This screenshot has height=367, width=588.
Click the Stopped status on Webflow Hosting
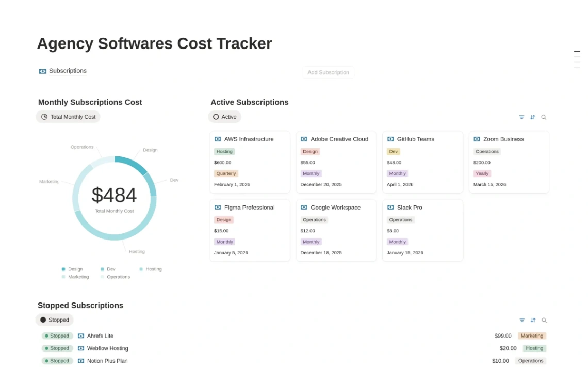pos(57,348)
